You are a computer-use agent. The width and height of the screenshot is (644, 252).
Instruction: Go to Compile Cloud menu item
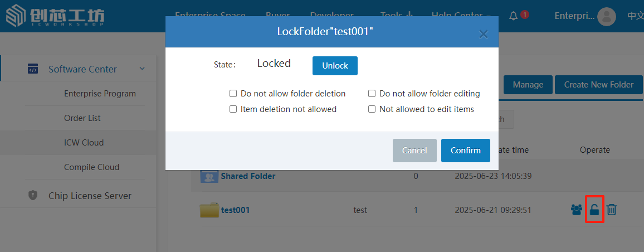click(91, 167)
